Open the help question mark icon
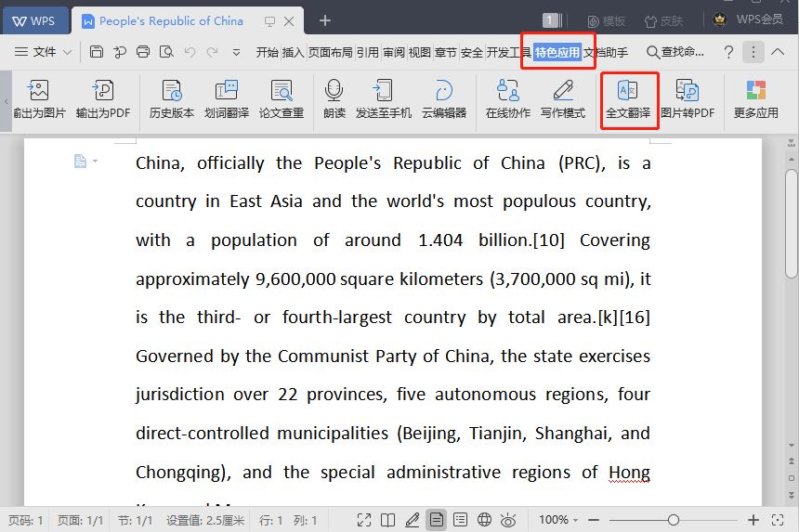The width and height of the screenshot is (799, 532). click(728, 52)
